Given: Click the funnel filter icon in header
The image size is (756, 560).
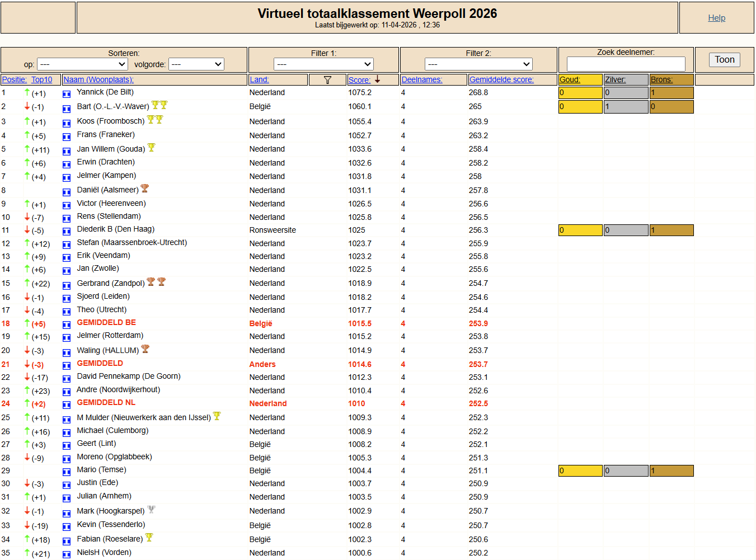Looking at the screenshot, I should [x=327, y=80].
